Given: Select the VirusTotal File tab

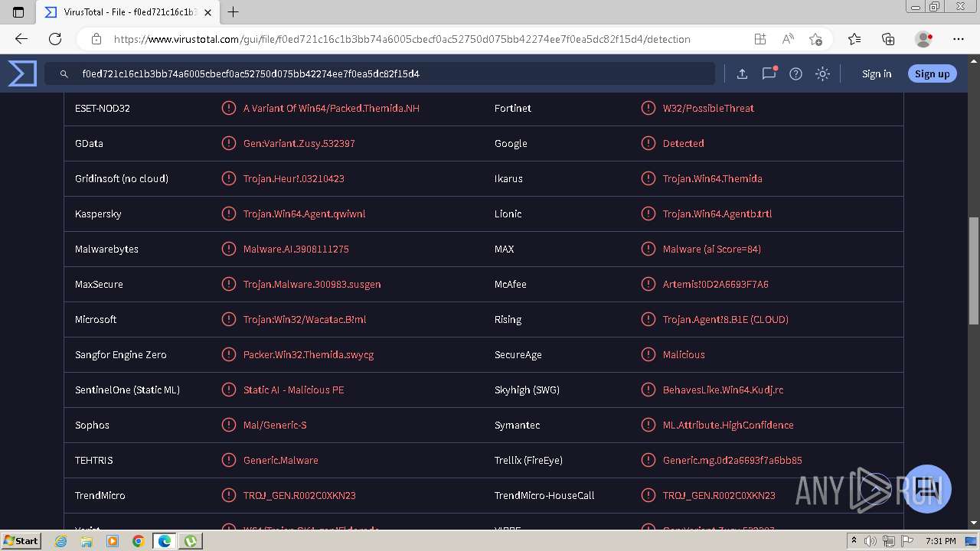Looking at the screenshot, I should click(126, 12).
